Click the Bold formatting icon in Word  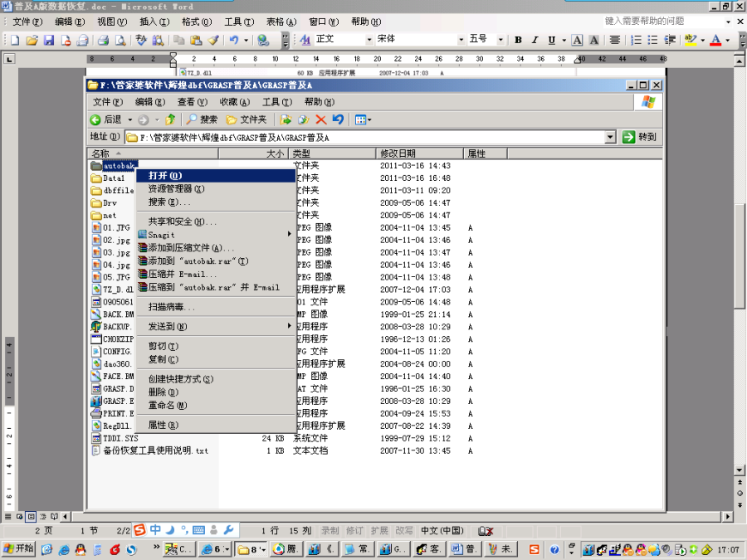tap(518, 40)
